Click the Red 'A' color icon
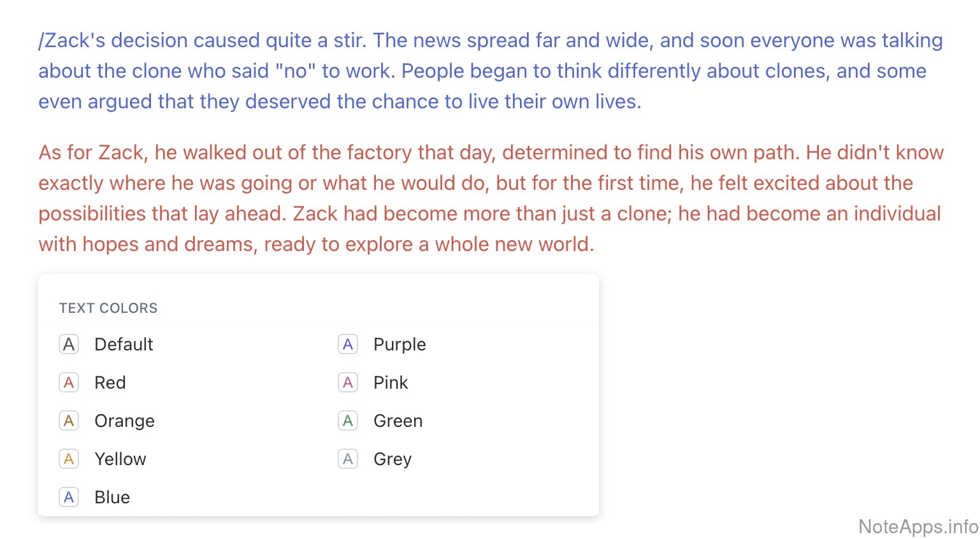The image size is (980, 539). pos(69,383)
